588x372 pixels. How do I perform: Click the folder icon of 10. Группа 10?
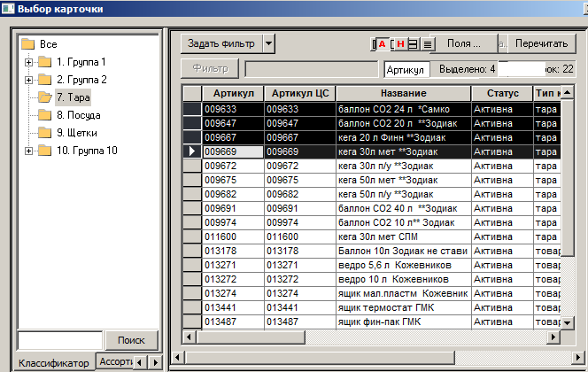coord(44,151)
